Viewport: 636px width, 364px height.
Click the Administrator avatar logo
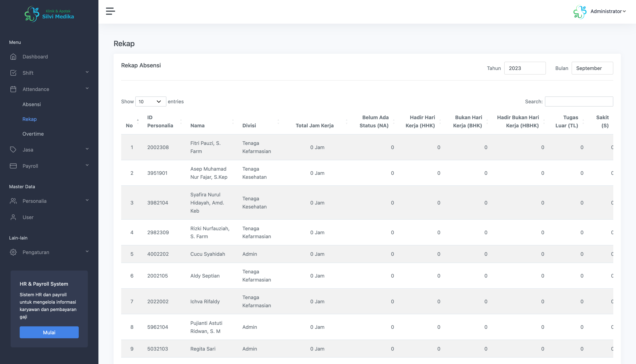click(580, 12)
